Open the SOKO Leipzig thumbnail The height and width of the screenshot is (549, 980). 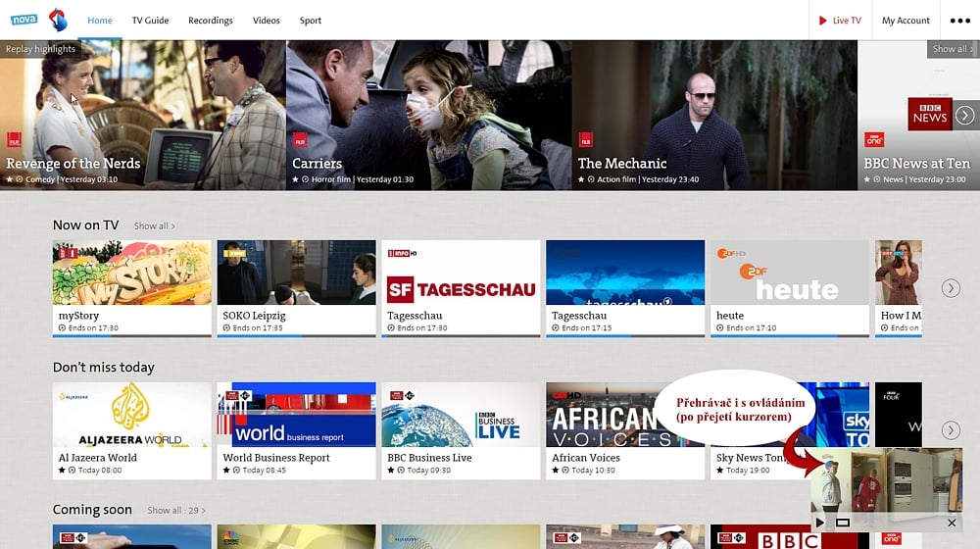(296, 273)
